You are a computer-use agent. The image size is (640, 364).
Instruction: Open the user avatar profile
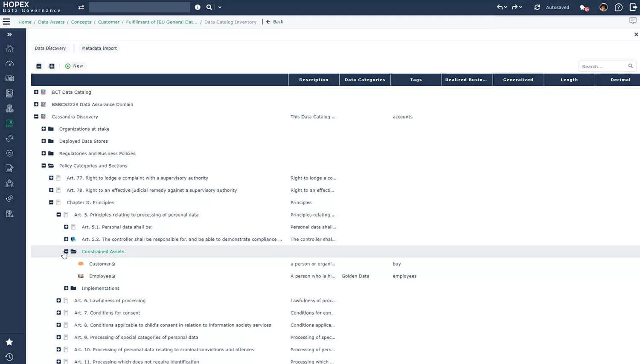pyautogui.click(x=603, y=7)
